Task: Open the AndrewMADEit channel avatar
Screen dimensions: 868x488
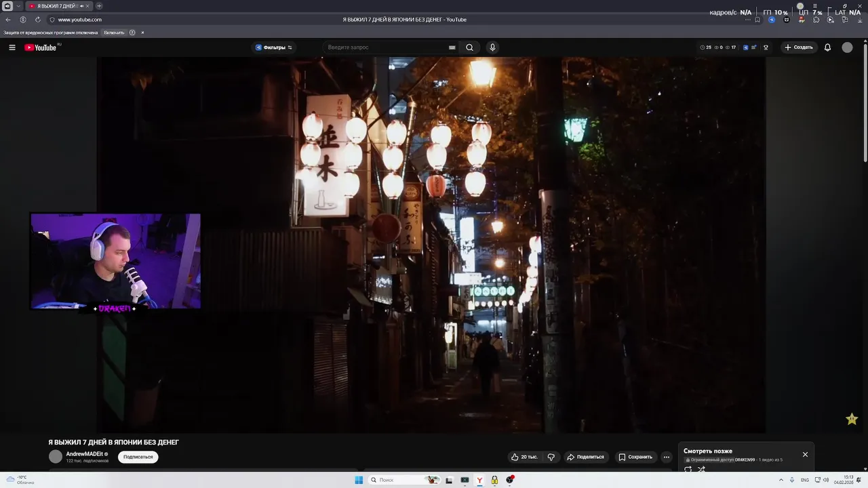Action: (56, 457)
